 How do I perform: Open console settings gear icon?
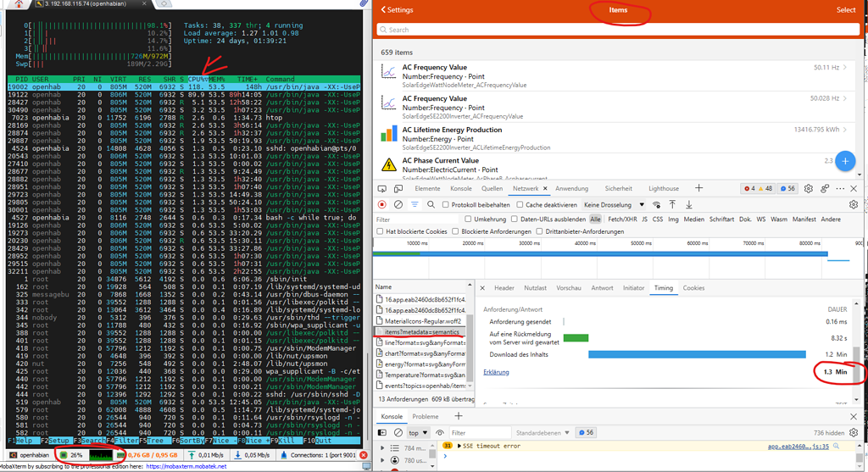854,433
